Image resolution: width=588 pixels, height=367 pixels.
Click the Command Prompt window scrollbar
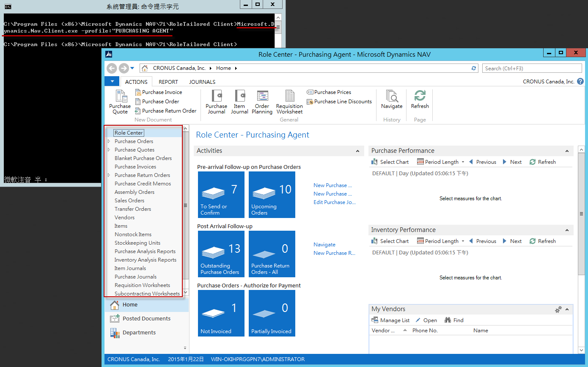[x=278, y=27]
